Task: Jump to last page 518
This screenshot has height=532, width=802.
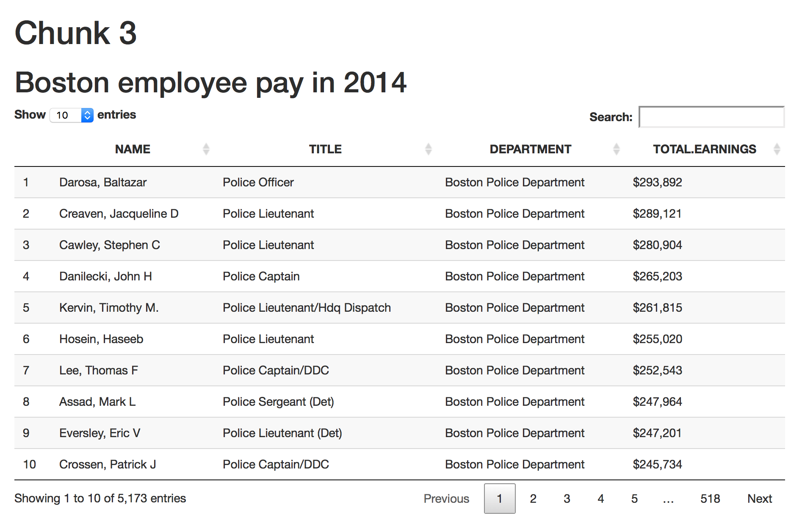Action: (710, 499)
